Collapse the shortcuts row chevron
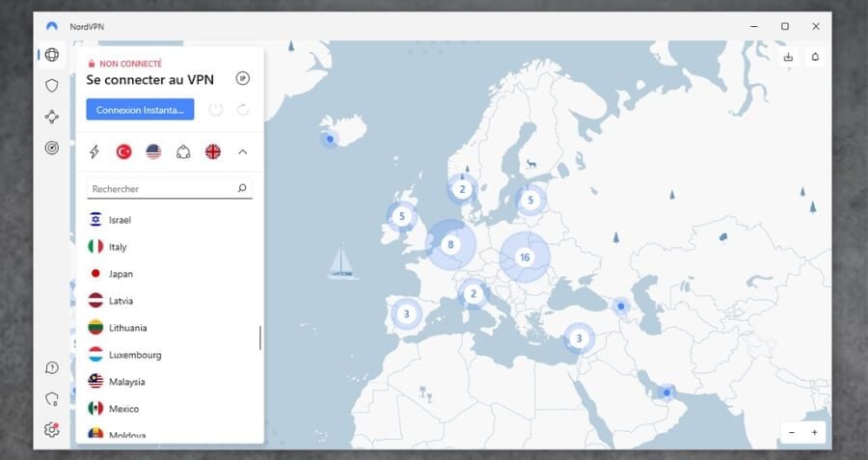Viewport: 868px width, 460px height. [243, 151]
